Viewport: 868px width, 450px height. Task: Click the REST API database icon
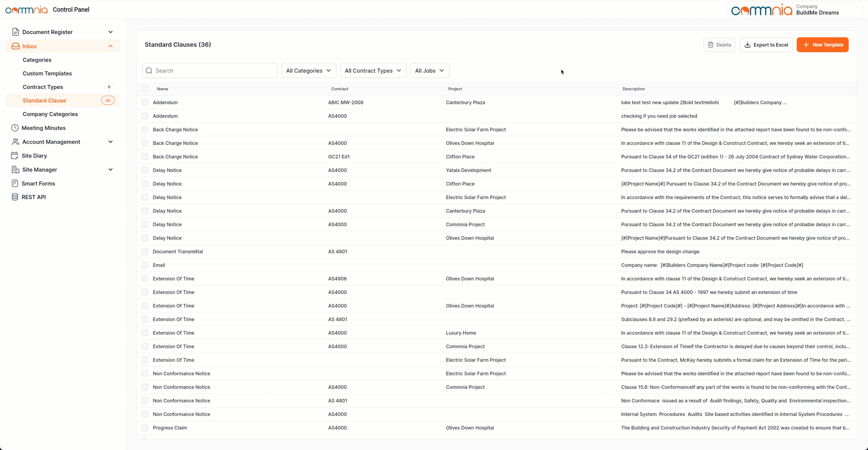15,197
